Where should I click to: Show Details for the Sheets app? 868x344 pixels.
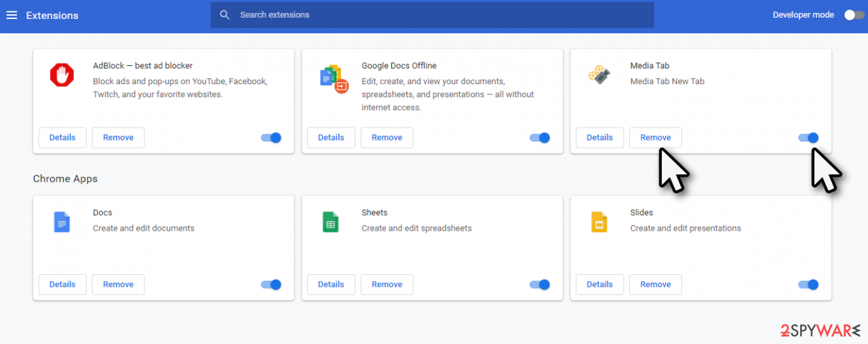point(331,285)
